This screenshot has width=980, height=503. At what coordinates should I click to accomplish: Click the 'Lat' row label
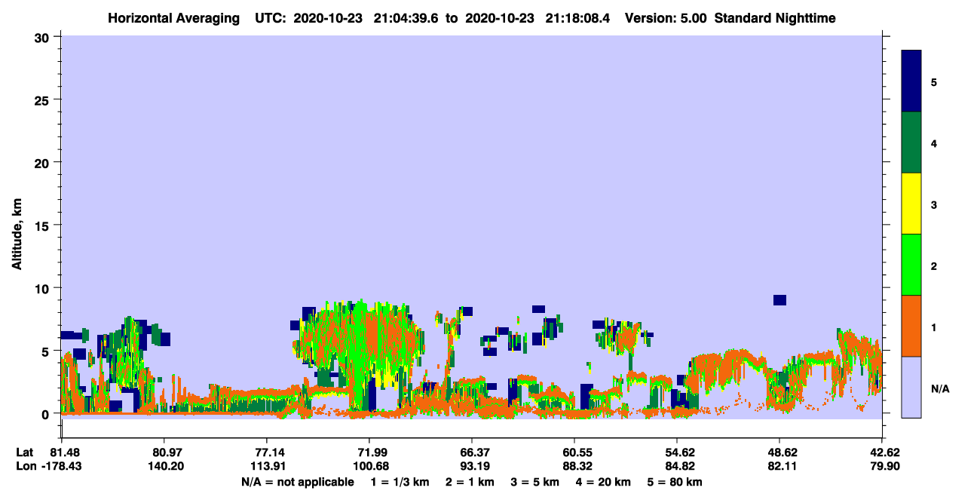25,452
